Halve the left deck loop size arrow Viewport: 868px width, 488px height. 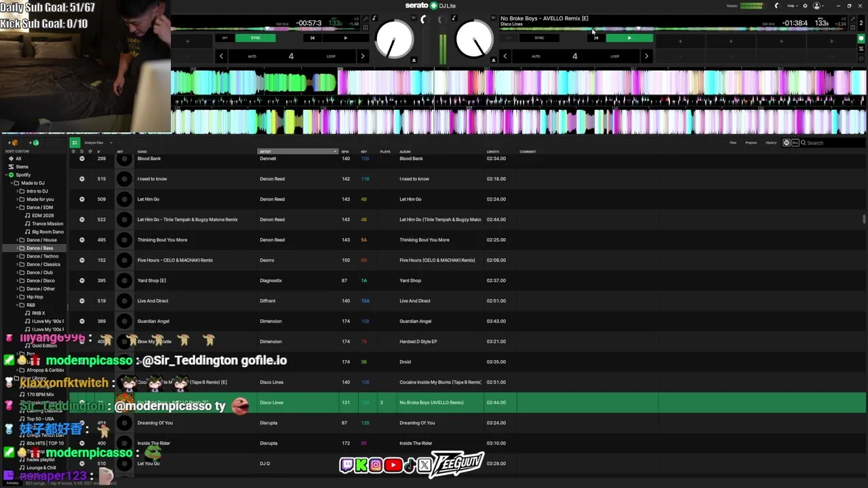pyautogui.click(x=221, y=56)
